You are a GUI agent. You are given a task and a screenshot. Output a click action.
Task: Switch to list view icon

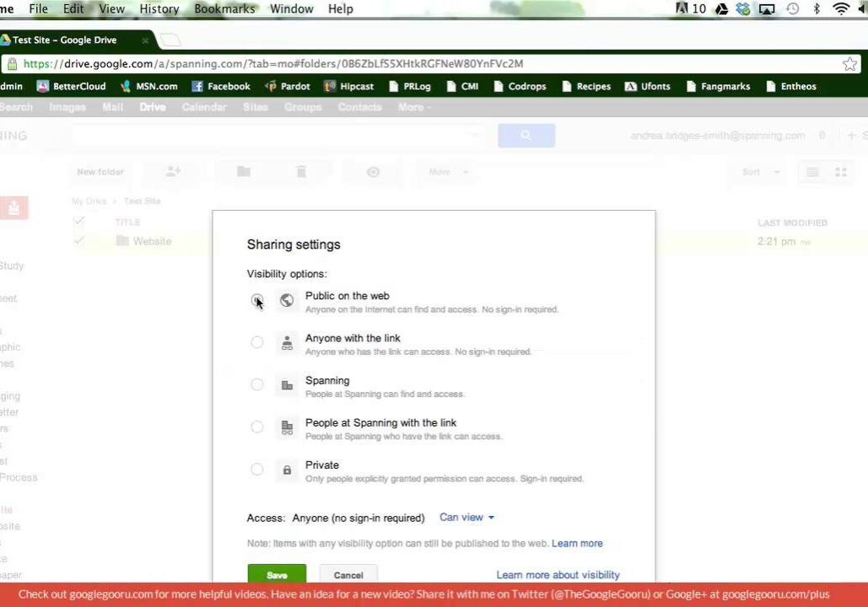(812, 172)
